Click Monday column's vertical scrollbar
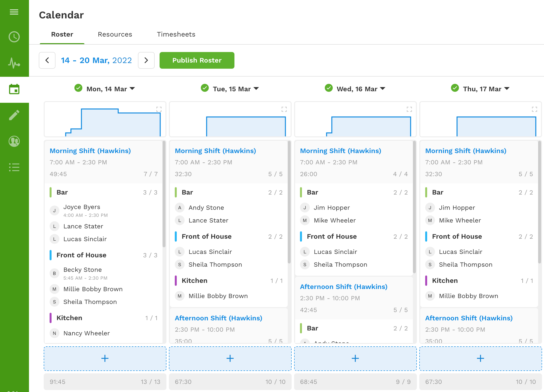The height and width of the screenshot is (392, 544). [164, 194]
